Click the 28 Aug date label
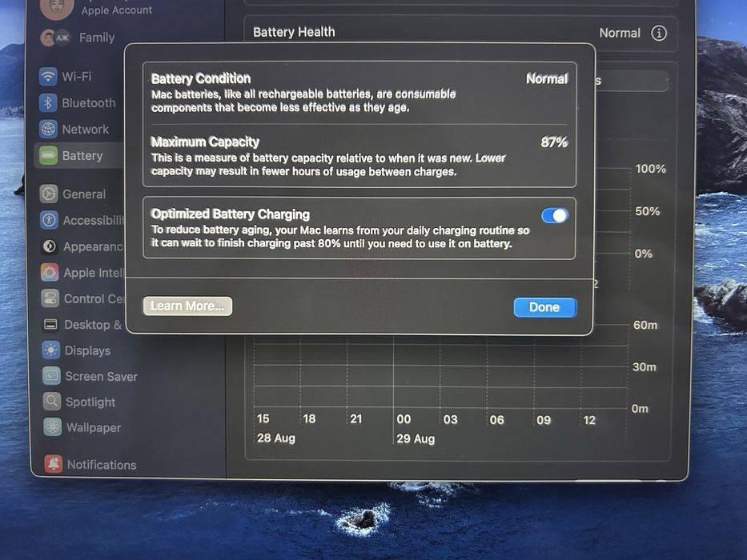Viewport: 747px width, 560px height. (x=276, y=438)
